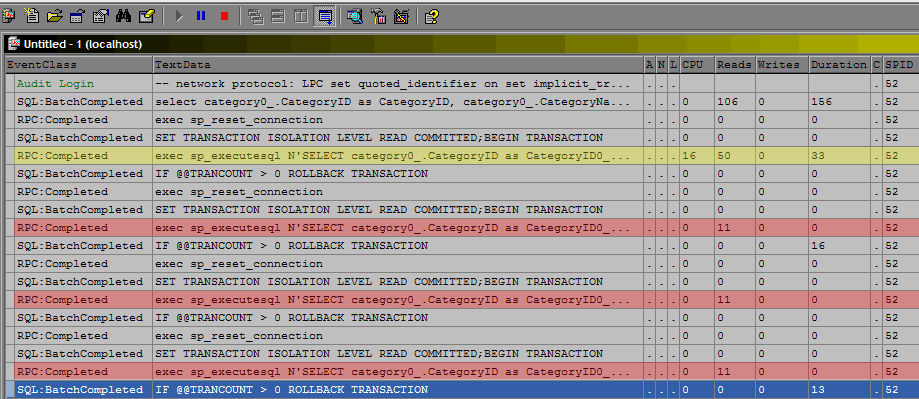Click the Duration value 156

click(822, 102)
